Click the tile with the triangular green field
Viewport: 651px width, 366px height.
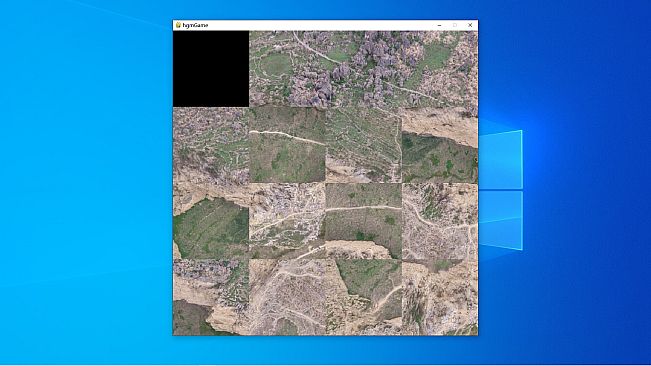click(x=364, y=298)
